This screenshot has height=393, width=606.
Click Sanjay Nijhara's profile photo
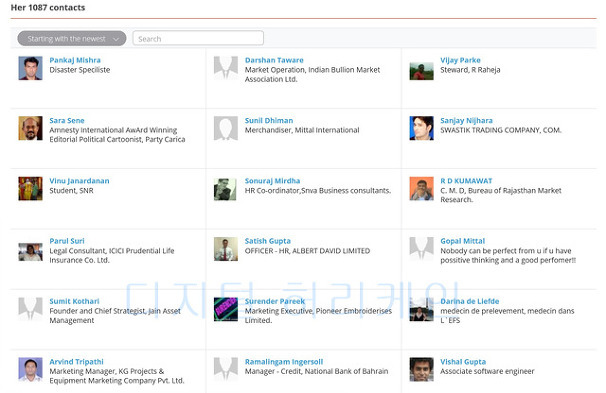421,128
